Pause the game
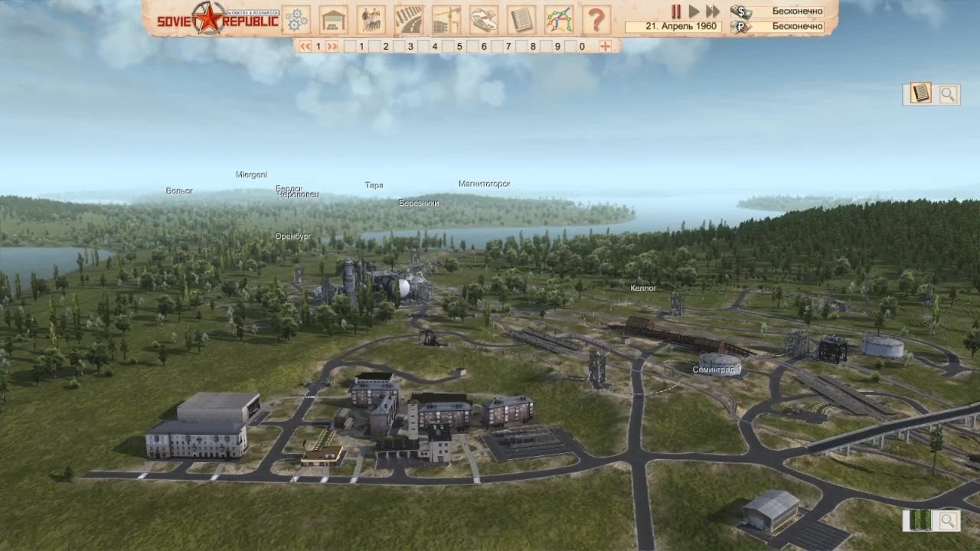The height and width of the screenshot is (551, 980). pos(676,11)
